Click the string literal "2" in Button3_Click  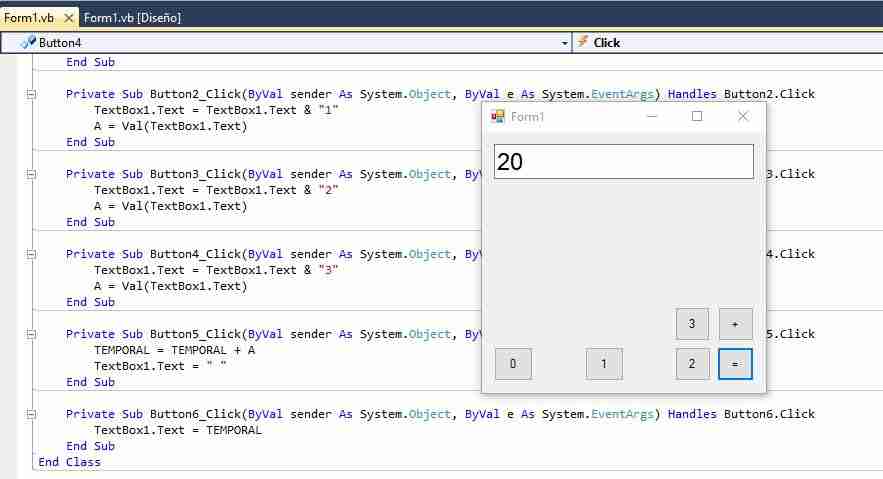pyautogui.click(x=328, y=190)
